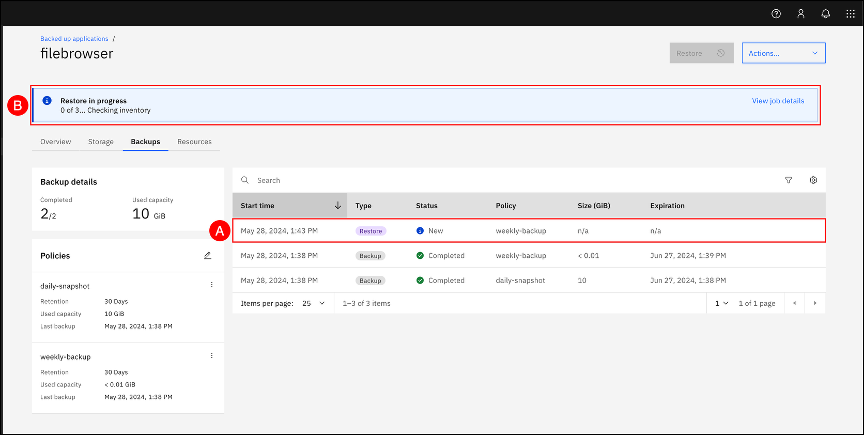
Task: Click the Search input field
Action: click(x=500, y=180)
